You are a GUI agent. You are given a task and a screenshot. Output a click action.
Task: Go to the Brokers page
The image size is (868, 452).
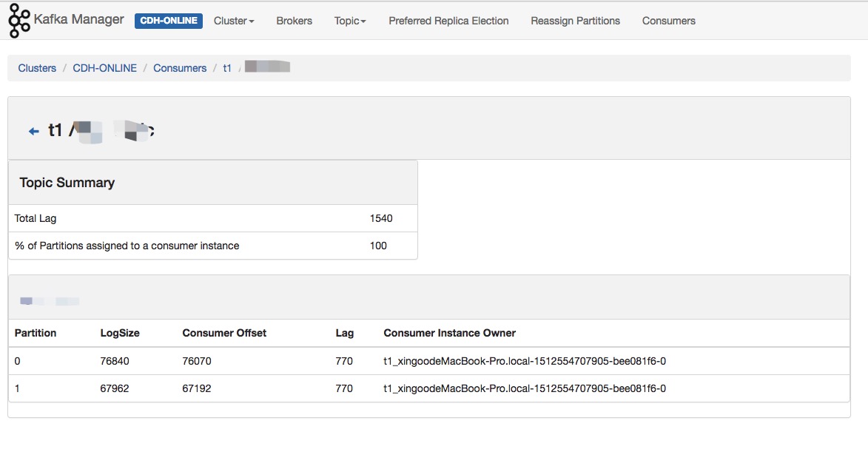295,21
